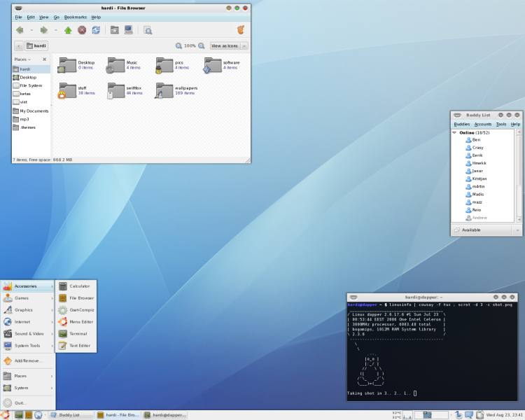This screenshot has height=420, width=525.
Task: Open the pics folder icon
Action: (x=164, y=65)
